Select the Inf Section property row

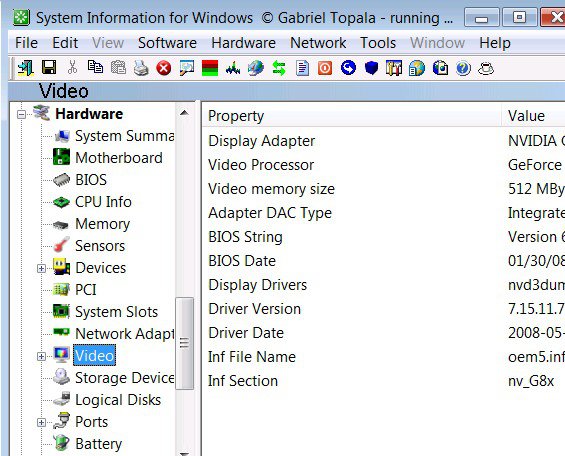383,381
